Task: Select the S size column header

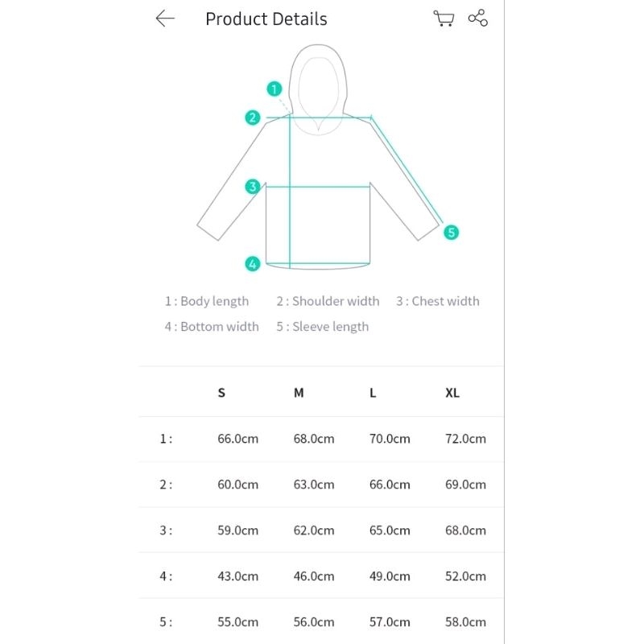Action: click(221, 393)
